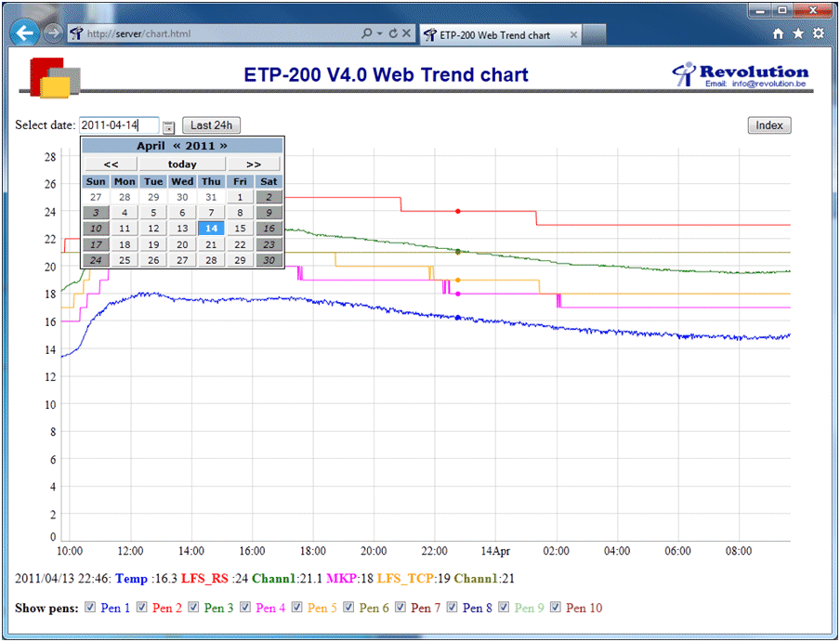The width and height of the screenshot is (840, 642).
Task: Click the magenta MKP data point marker
Action: [457, 294]
